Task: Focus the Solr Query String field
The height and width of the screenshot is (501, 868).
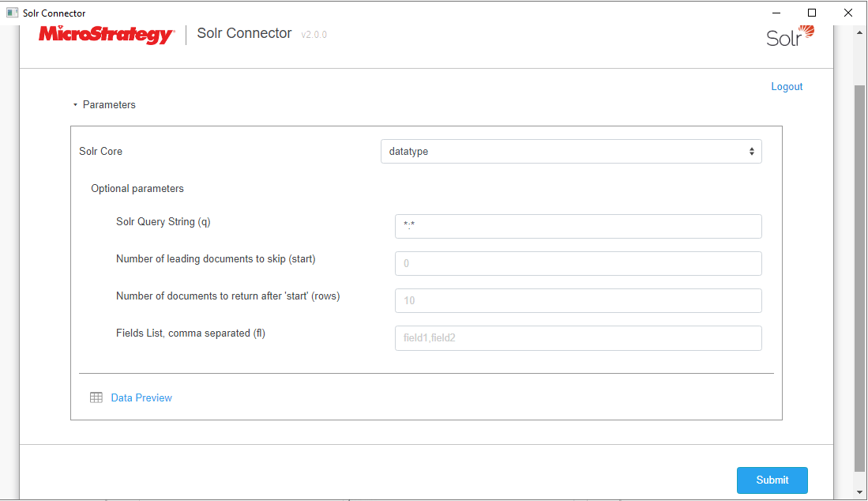Action: (577, 226)
